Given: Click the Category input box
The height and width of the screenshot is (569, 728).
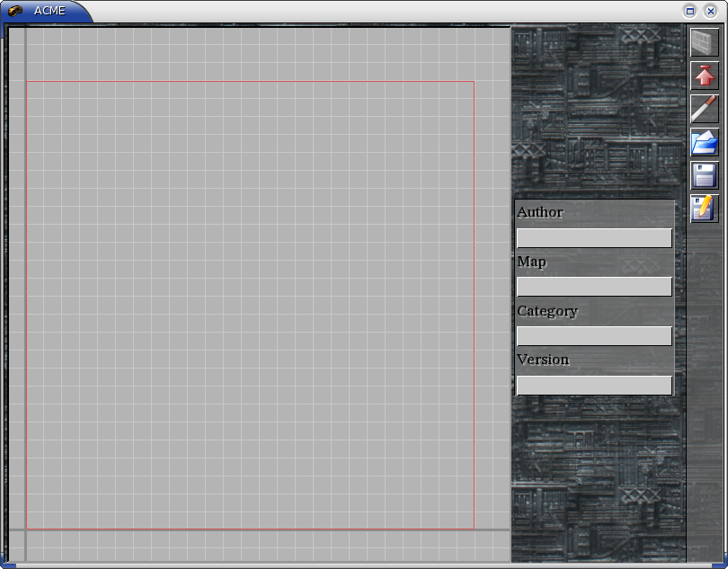Looking at the screenshot, I should coord(594,336).
